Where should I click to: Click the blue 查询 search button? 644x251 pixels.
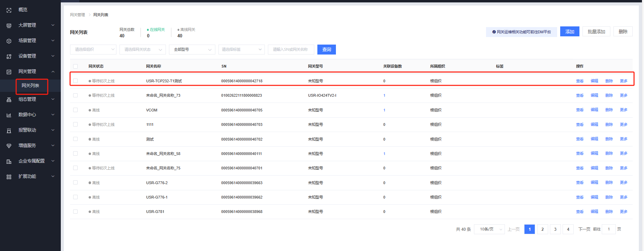click(326, 50)
